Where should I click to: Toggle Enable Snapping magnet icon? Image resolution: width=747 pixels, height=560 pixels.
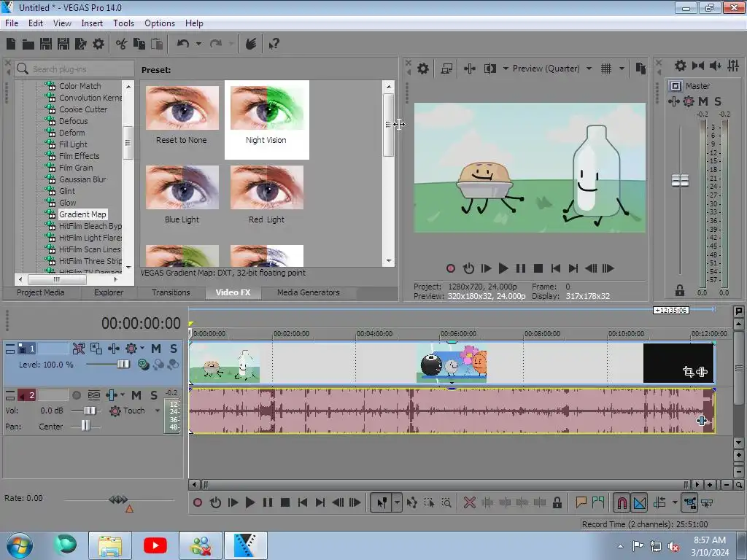pyautogui.click(x=622, y=502)
